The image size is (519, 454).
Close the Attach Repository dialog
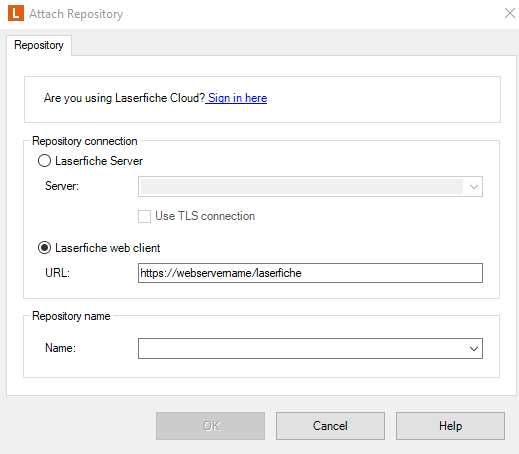[x=510, y=13]
